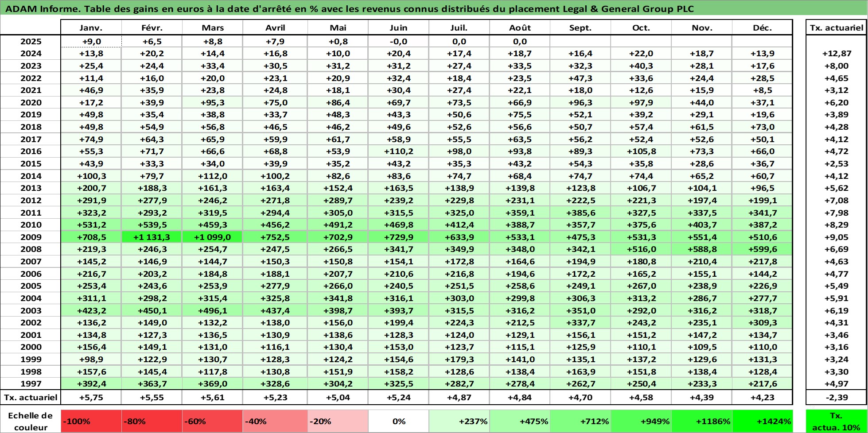This screenshot has width=868, height=433.
Task: Select the +8,5 cell in December 2021
Action: tap(763, 90)
